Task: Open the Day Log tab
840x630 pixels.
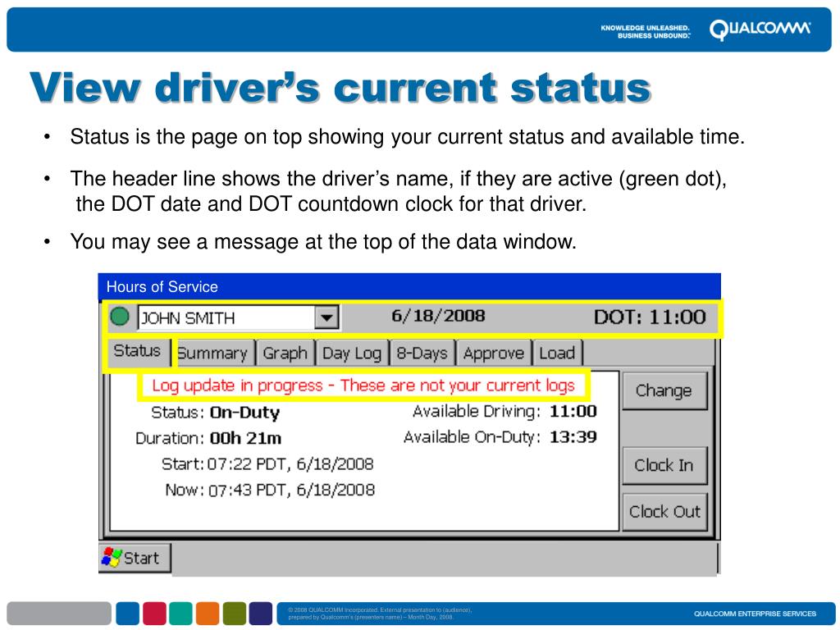Action: (351, 354)
